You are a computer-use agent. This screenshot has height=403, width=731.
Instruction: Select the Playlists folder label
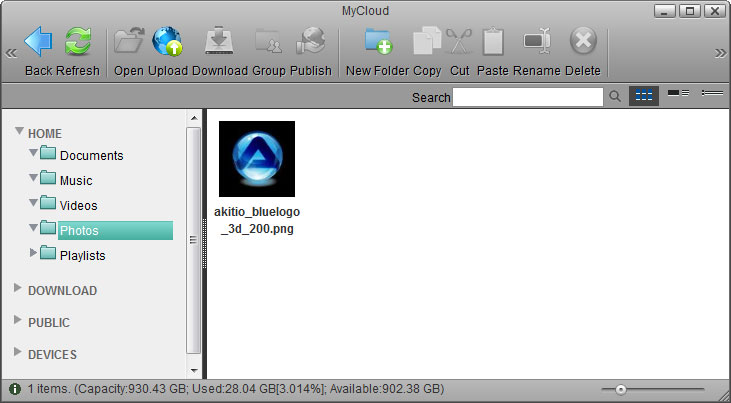click(x=83, y=256)
